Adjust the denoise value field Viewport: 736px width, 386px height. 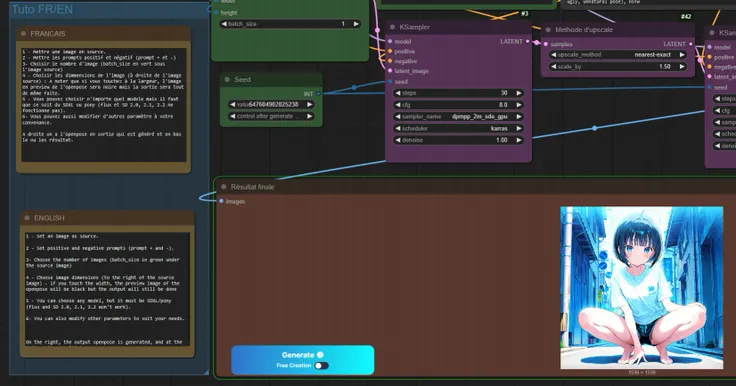click(458, 140)
